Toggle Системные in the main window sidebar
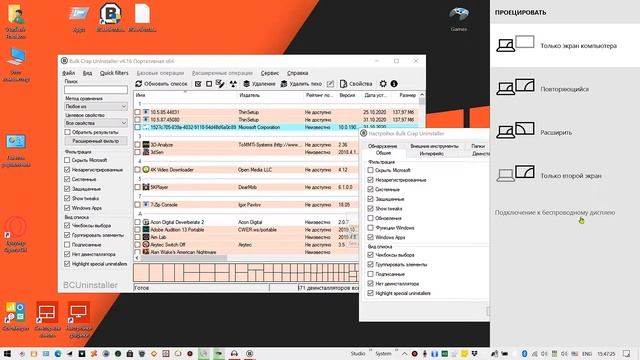 coord(67,179)
